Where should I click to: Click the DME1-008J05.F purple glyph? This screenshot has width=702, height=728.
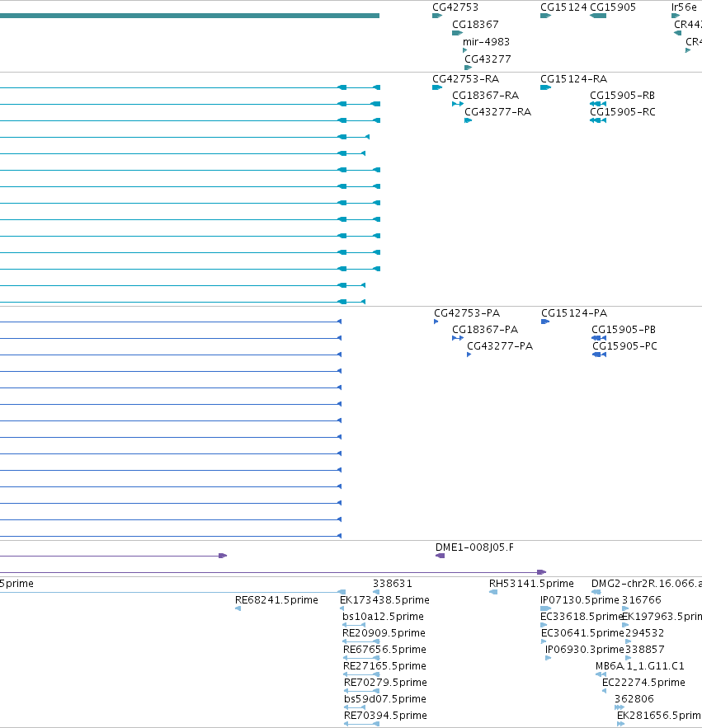coord(440,556)
